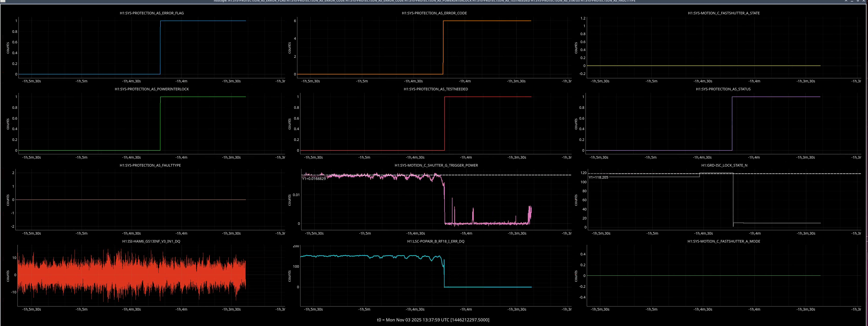Screen dimensions: 868x326
Task: Select the FASTSHUTTER_A_STATE plot title
Action: (x=723, y=13)
